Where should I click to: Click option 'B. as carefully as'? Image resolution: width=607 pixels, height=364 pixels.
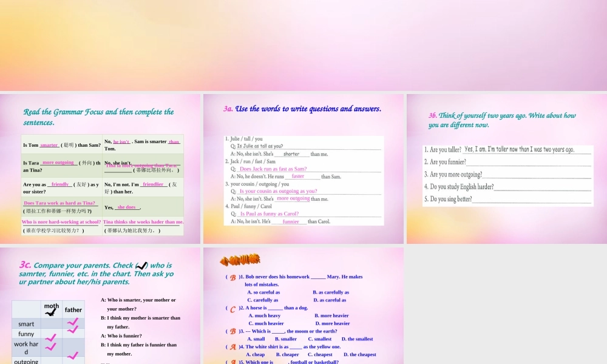[x=331, y=292]
